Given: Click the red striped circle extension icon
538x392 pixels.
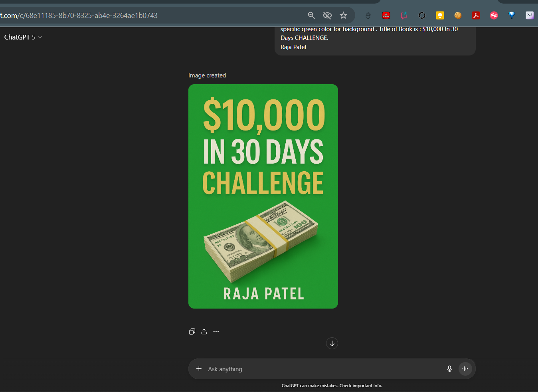Looking at the screenshot, I should (494, 16).
